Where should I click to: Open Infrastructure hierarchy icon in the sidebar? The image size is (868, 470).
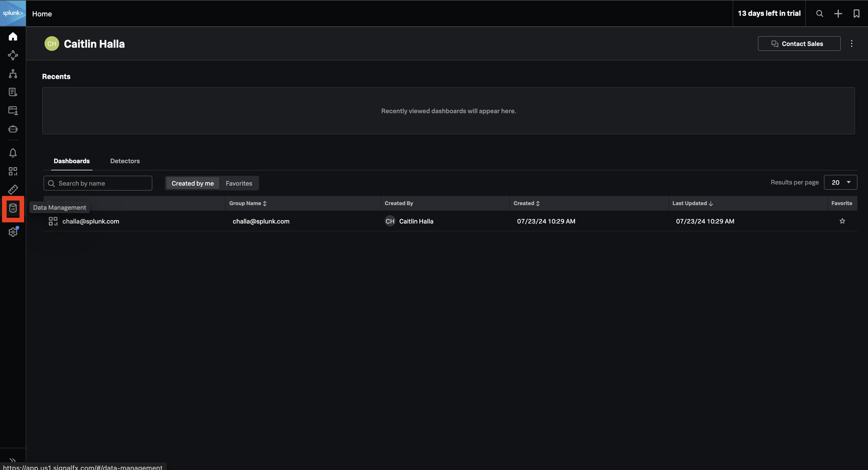(13, 74)
